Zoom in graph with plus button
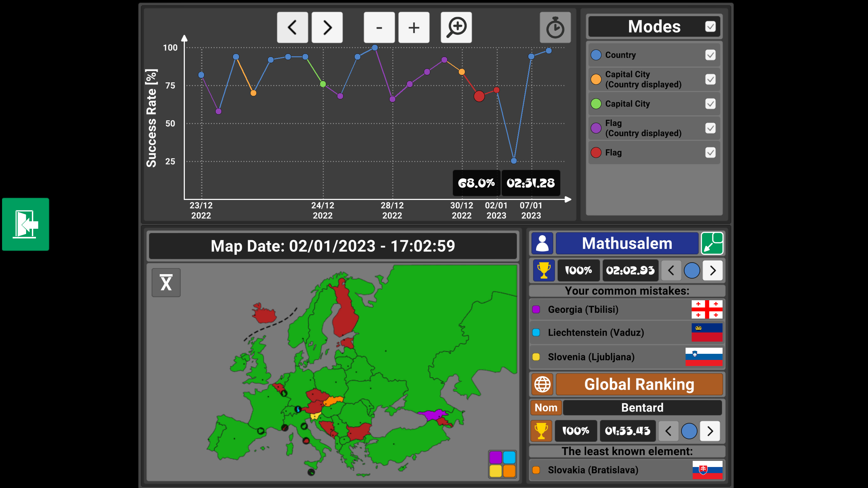868x488 pixels. (x=414, y=27)
